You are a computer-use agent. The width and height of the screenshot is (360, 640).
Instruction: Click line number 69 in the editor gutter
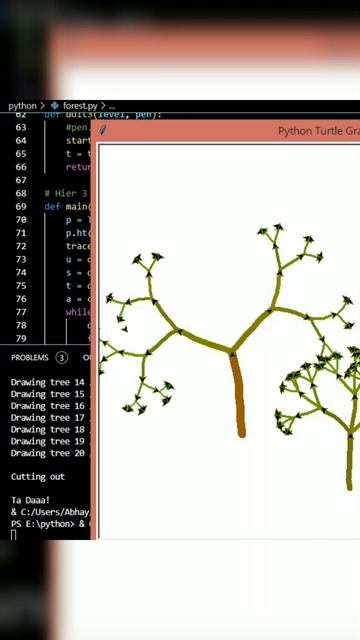coord(21,207)
